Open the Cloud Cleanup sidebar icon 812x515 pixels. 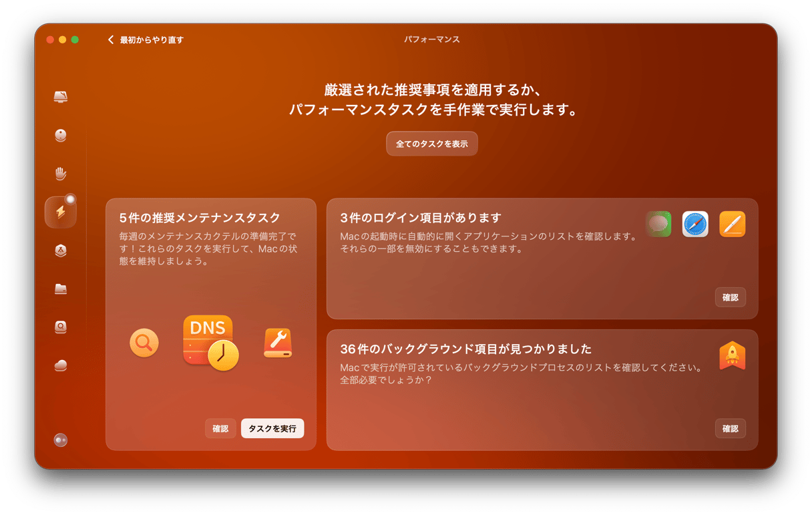click(61, 365)
